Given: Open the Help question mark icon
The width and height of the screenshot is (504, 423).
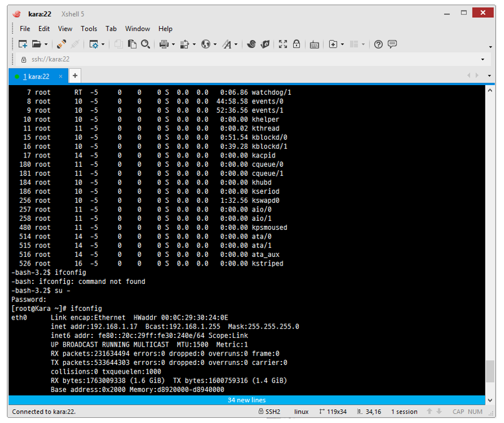Looking at the screenshot, I should [378, 44].
